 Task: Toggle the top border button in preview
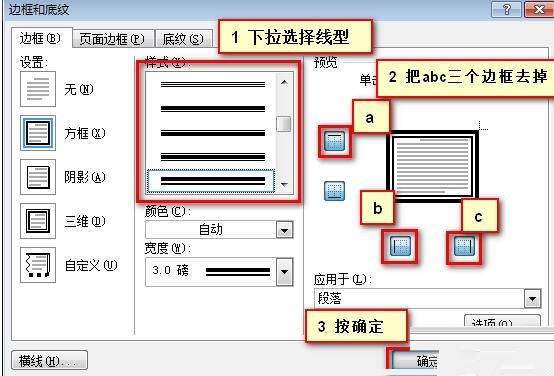coord(334,141)
